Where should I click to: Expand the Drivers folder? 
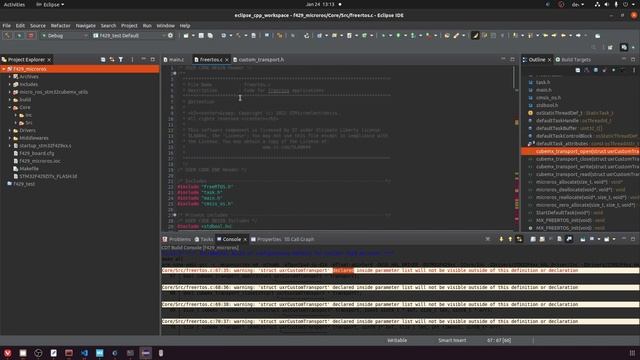(10, 131)
